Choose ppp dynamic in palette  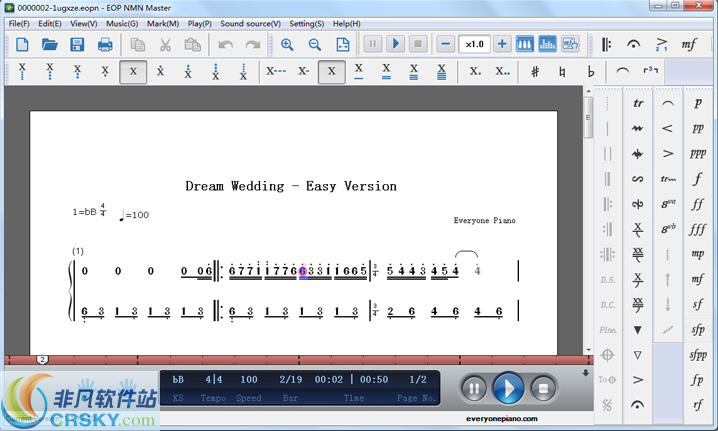tap(697, 154)
